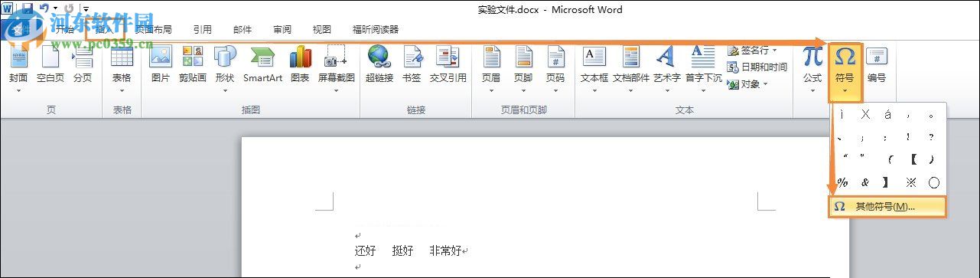Click the 日期和时间 date and time button
This screenshot has width=980, height=278.
[x=757, y=67]
